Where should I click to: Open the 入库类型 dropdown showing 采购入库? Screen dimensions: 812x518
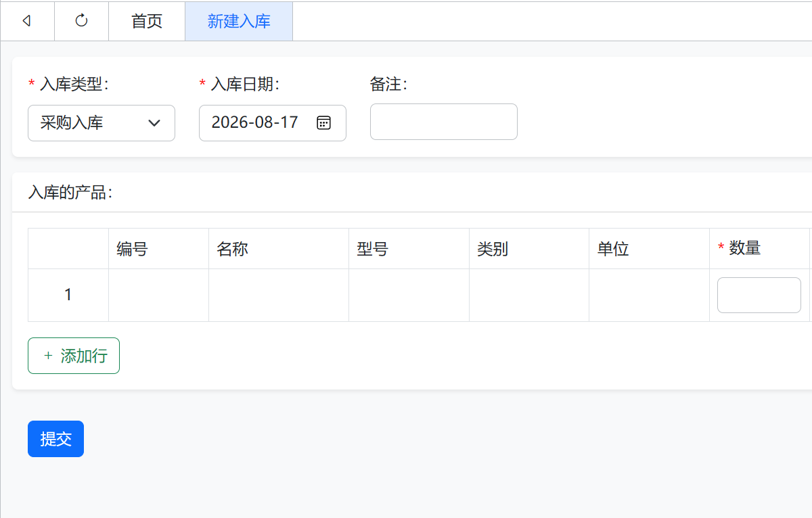point(101,123)
